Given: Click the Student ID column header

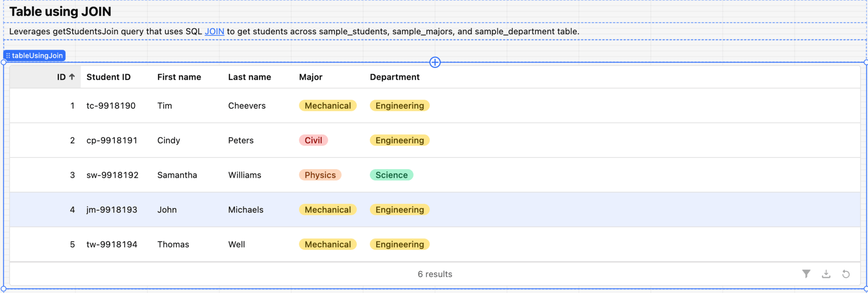Looking at the screenshot, I should tap(108, 77).
